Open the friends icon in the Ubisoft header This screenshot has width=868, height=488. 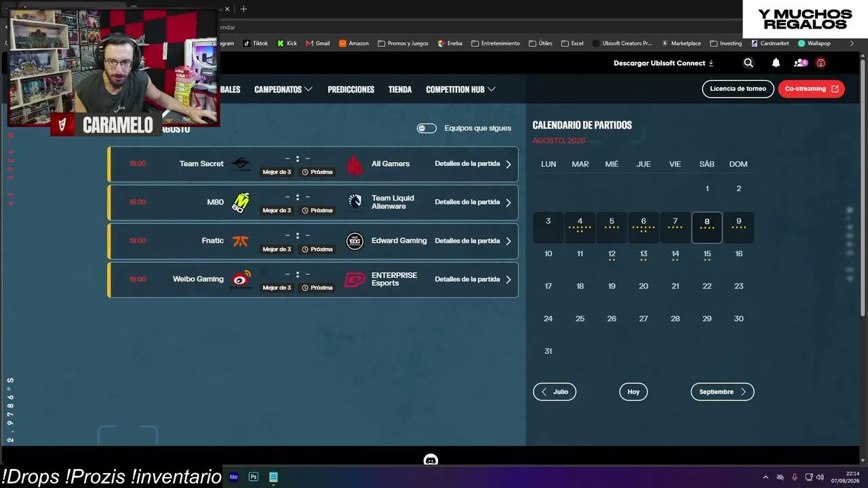[x=800, y=63]
